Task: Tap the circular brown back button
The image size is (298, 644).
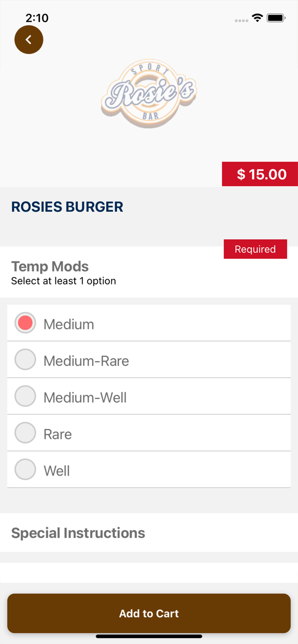Action: 29,39
